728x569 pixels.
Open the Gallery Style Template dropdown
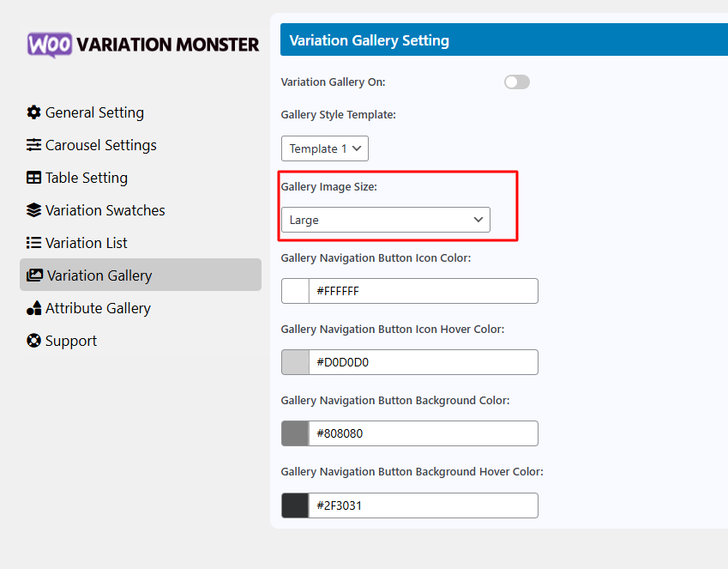[x=324, y=148]
